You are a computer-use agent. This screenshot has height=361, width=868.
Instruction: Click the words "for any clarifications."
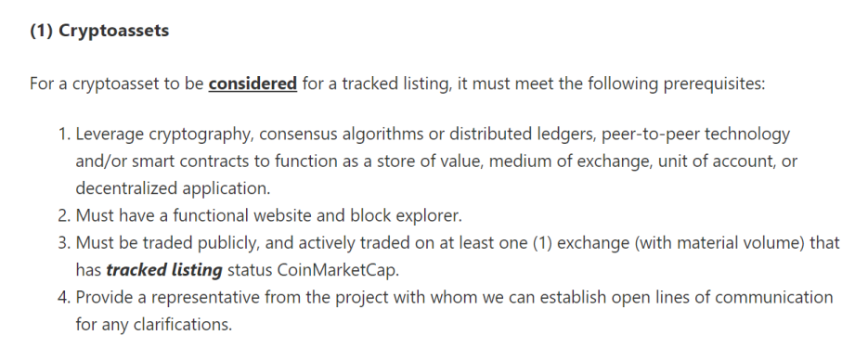[x=154, y=325]
